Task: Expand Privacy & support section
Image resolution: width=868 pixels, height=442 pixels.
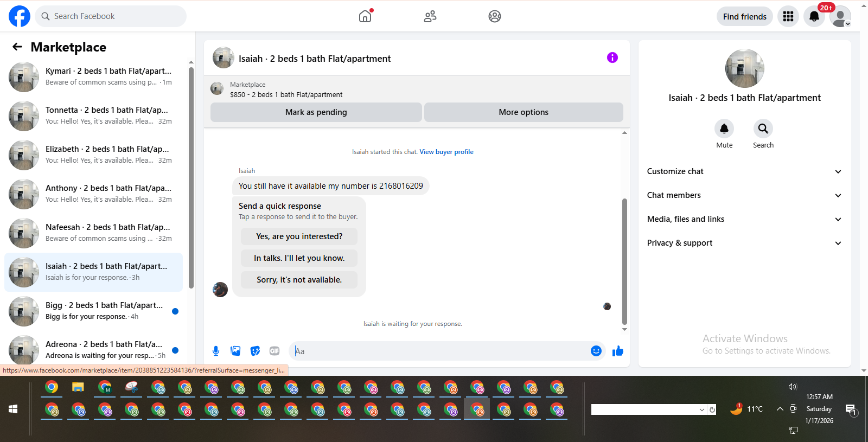Action: pyautogui.click(x=744, y=243)
